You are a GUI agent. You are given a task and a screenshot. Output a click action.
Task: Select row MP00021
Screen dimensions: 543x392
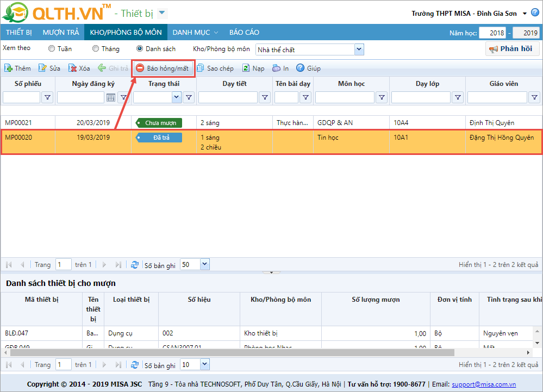click(271, 122)
